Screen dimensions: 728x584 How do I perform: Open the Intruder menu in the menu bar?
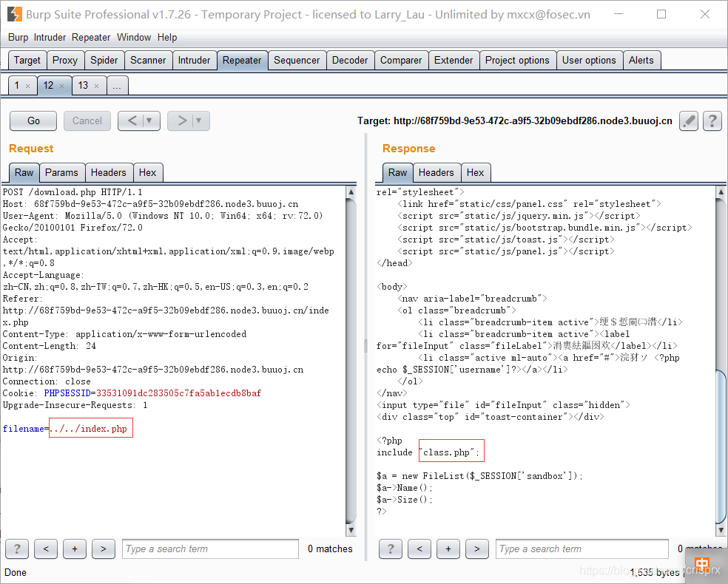point(50,38)
